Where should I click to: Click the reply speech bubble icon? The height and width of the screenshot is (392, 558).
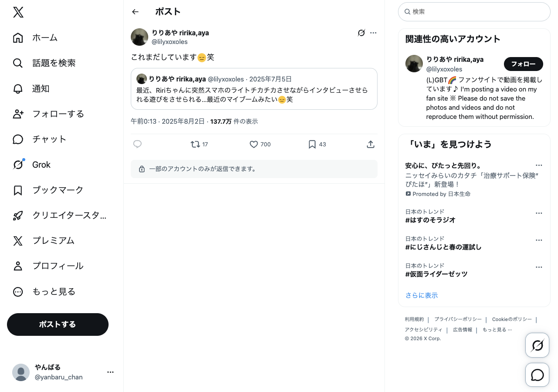137,144
